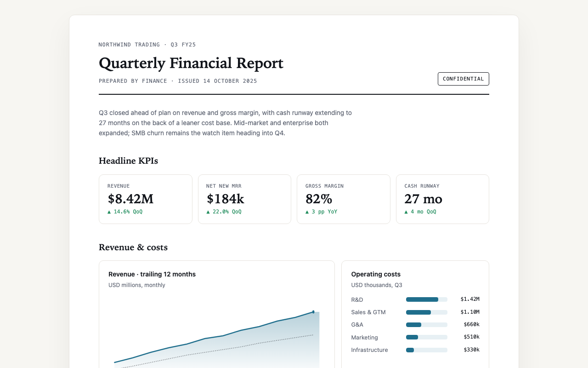Click the Sales & GTM cost bar
Image resolution: width=588 pixels, height=368 pixels.
coord(427,312)
